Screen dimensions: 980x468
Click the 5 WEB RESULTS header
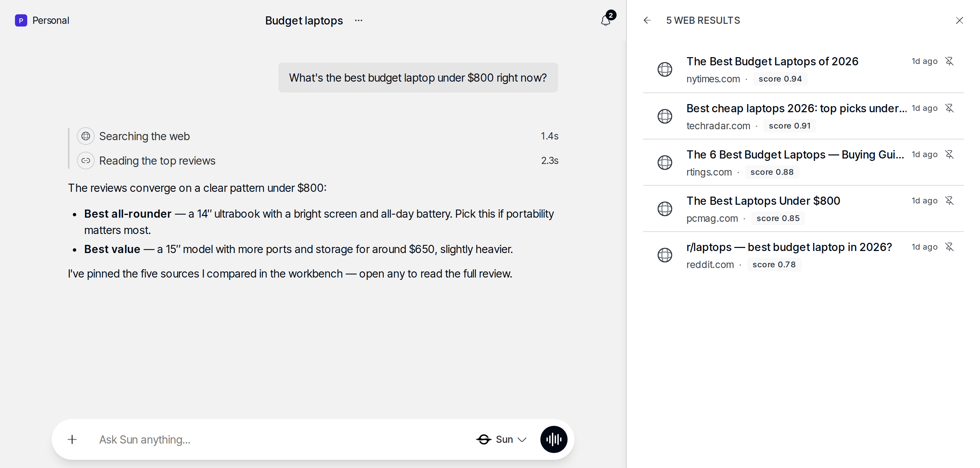703,20
